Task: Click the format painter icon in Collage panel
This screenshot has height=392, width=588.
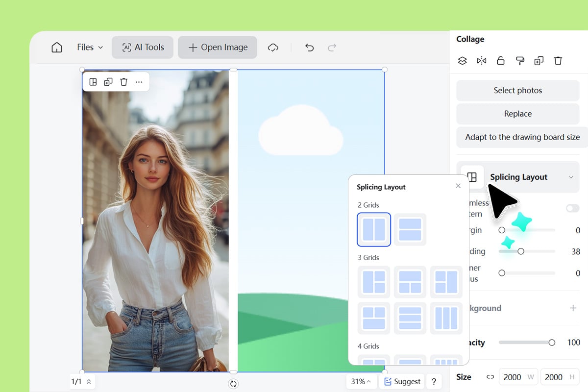Action: click(520, 61)
